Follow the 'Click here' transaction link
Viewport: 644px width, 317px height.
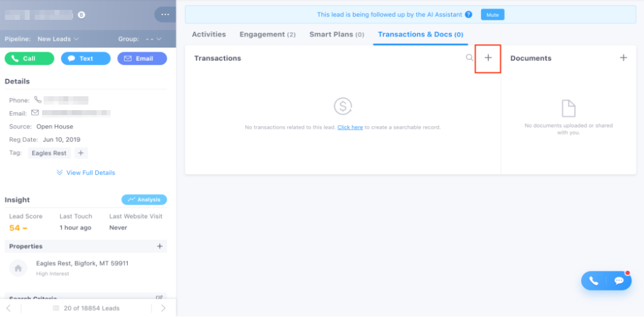click(x=350, y=127)
